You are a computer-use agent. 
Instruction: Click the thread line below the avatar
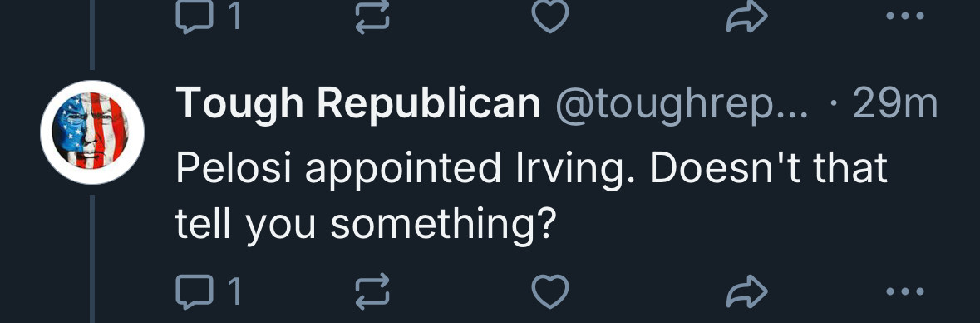click(x=92, y=259)
